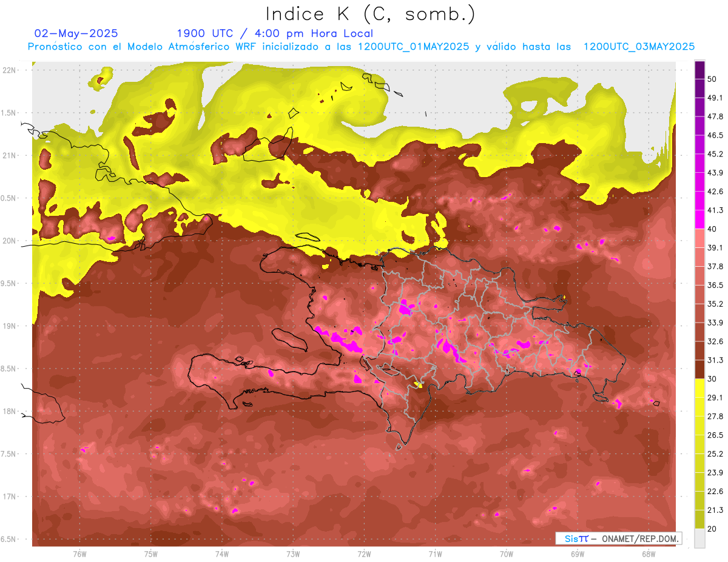Click the colorbar value 45.2

(715, 154)
